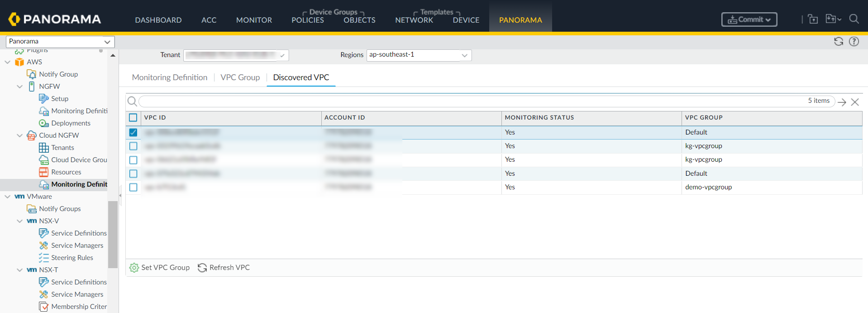Click the refresh icon near help
868x313 pixels.
(838, 42)
